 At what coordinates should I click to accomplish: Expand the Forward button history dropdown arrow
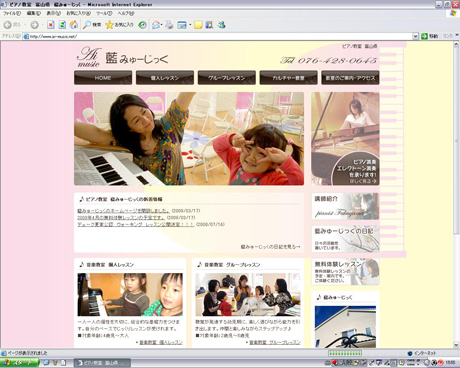(x=42, y=25)
